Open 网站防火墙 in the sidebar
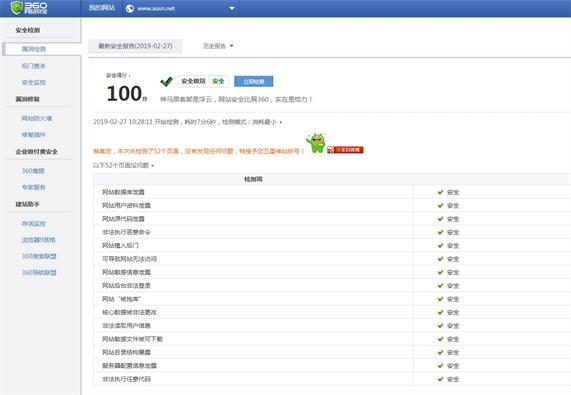Image resolution: width=571 pixels, height=395 pixels. click(x=37, y=118)
